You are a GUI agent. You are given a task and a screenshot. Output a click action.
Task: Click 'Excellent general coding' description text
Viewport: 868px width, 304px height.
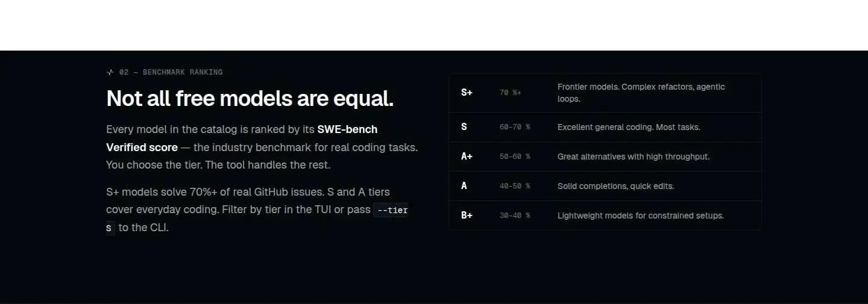point(629,127)
